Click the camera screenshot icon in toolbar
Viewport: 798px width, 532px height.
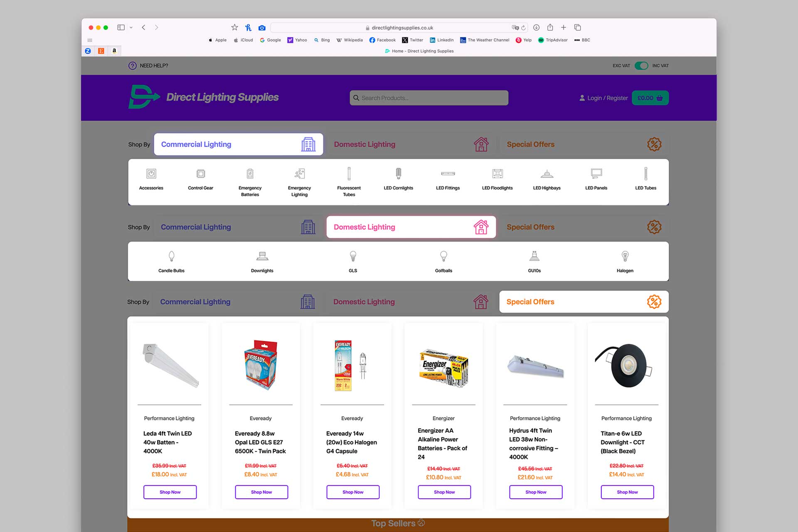(x=262, y=28)
